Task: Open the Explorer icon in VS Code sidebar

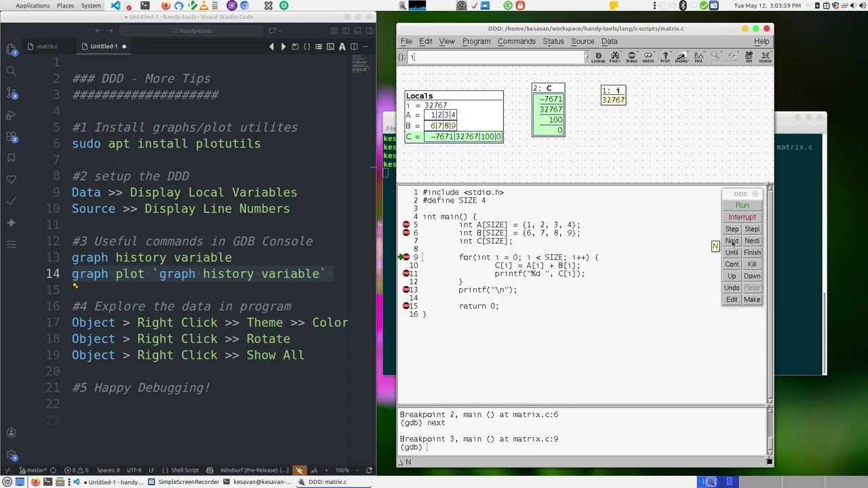Action: click(x=11, y=49)
